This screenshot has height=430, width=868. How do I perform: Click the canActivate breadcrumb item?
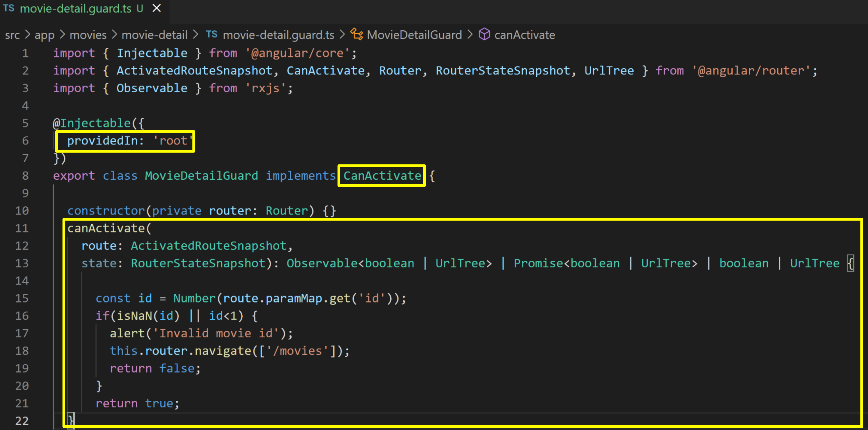pos(524,35)
